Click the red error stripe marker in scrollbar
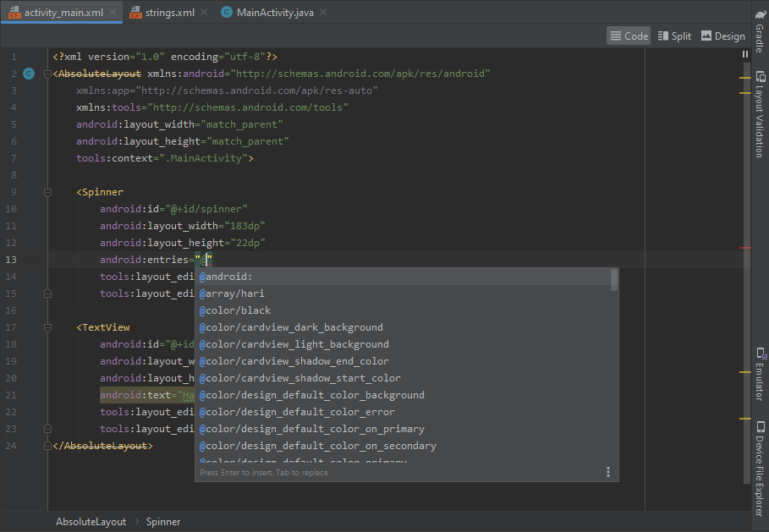Screen dimensions: 769x532 (745, 248)
